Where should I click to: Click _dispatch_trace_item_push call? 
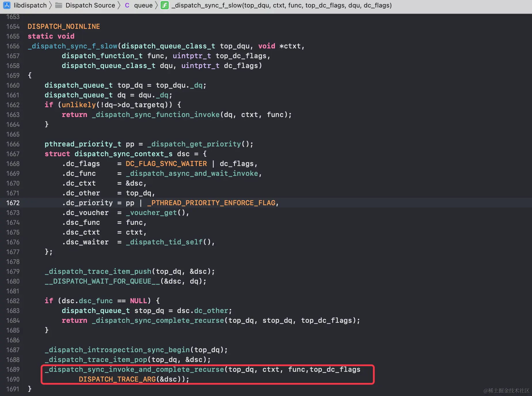[x=98, y=271]
